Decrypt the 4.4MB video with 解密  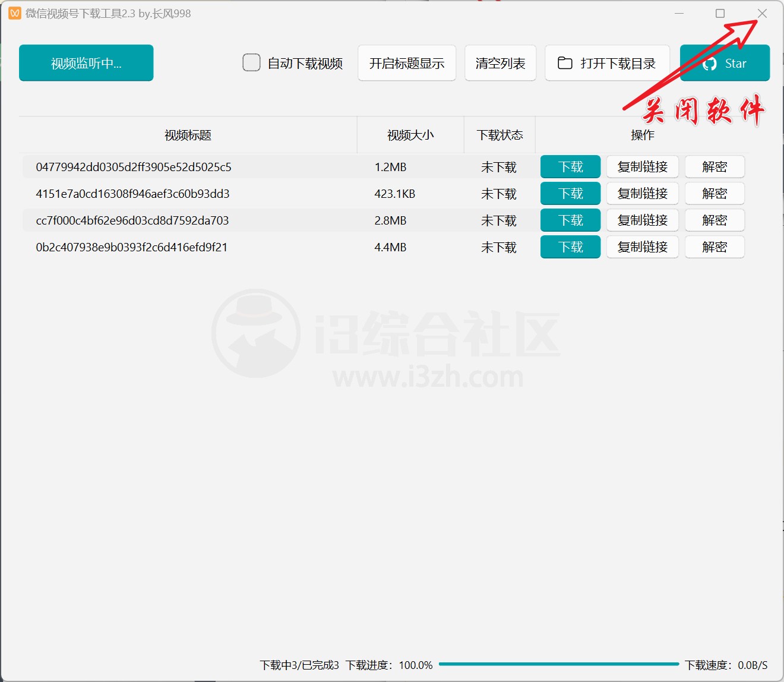pos(714,247)
